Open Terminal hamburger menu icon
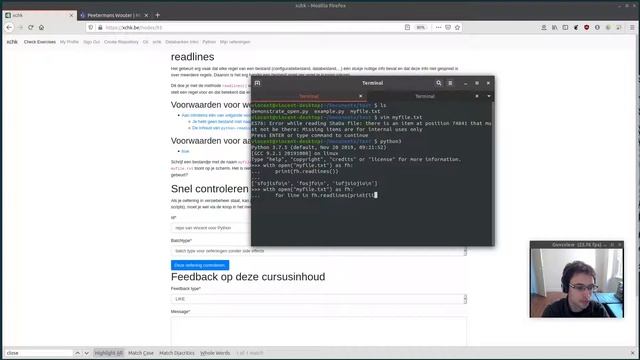 tap(450, 83)
